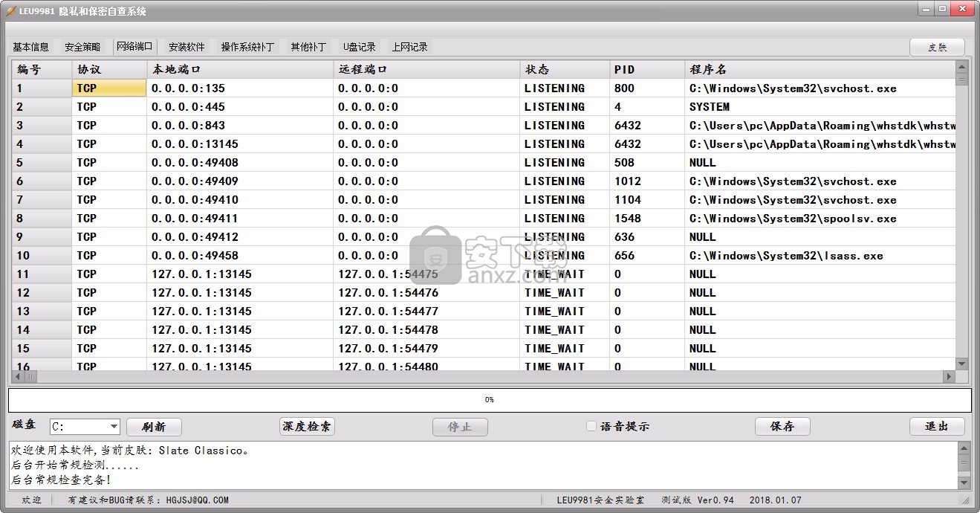Click LEU9981安全实验室 in the status bar
This screenshot has width=980, height=513.
click(600, 500)
